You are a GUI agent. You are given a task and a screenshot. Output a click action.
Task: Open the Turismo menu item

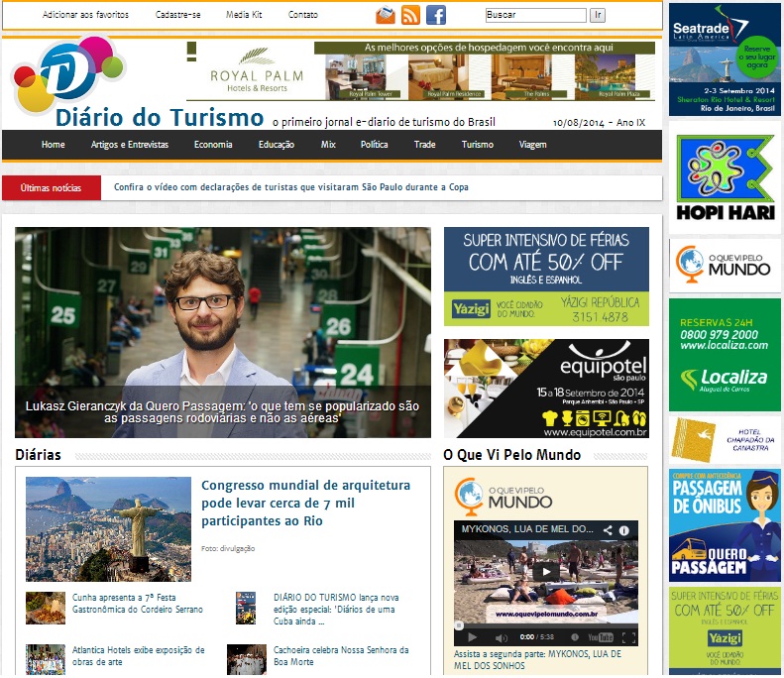tap(477, 145)
